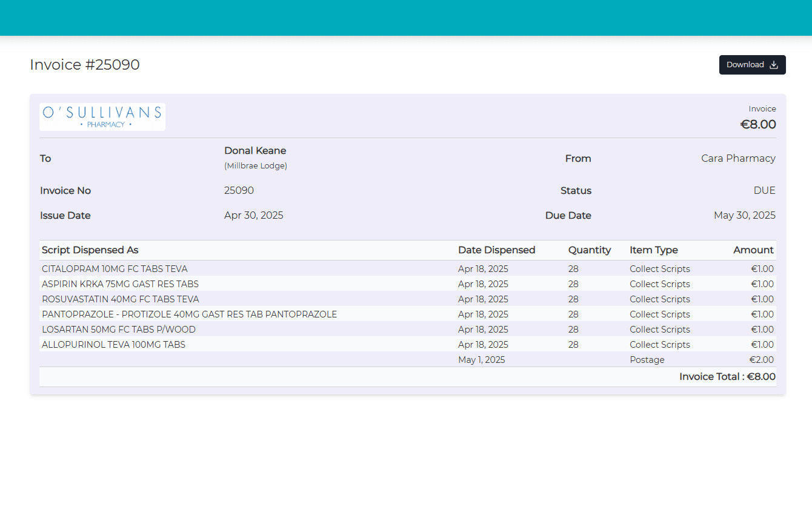This screenshot has height=521, width=812.
Task: Click the teal header banner
Action: pos(406,17)
